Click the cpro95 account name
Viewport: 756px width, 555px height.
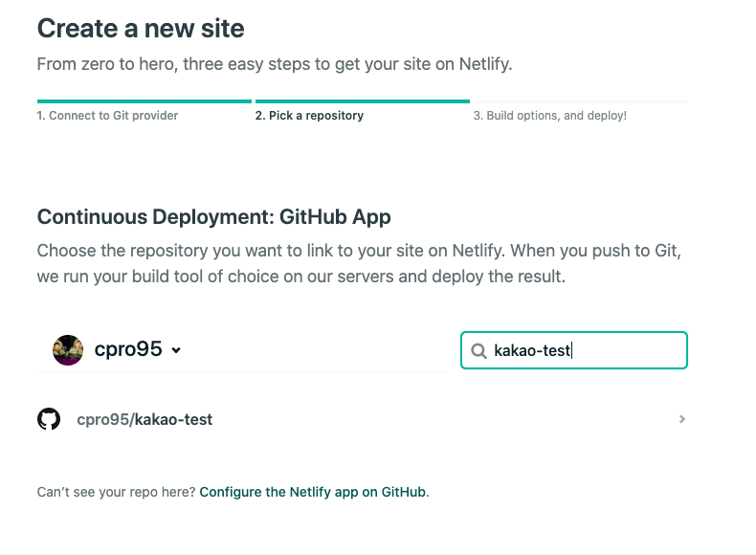128,349
